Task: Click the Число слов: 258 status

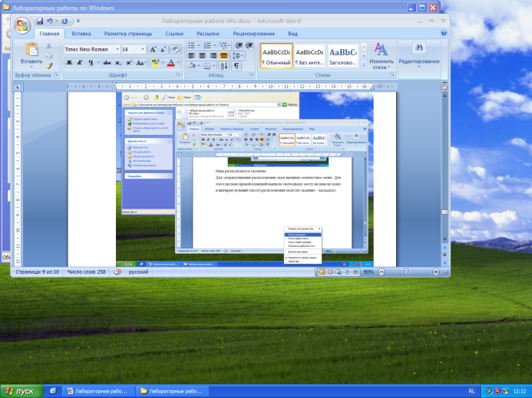Action: 86,272
